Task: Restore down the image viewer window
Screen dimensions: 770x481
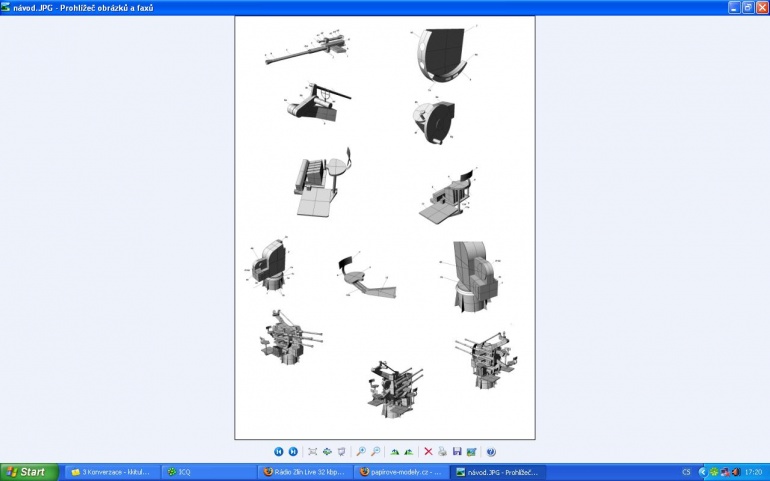Action: pyautogui.click(x=748, y=7)
